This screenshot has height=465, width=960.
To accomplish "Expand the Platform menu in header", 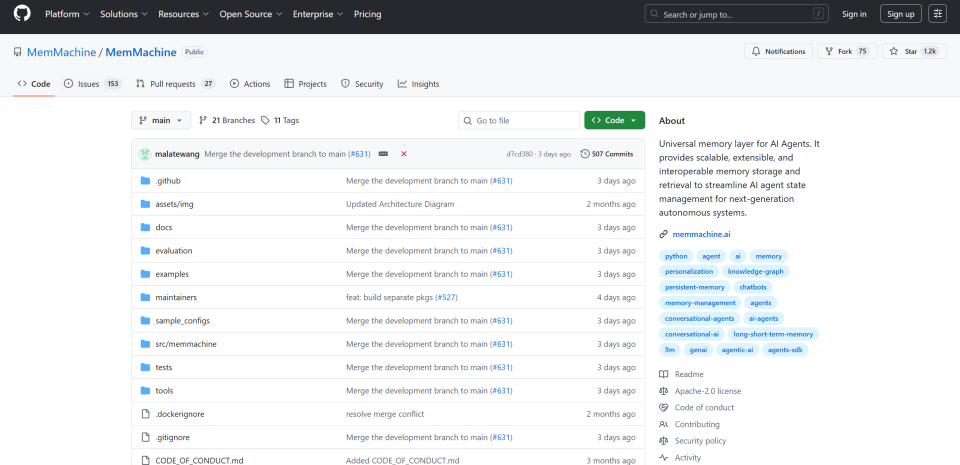I will (67, 14).
